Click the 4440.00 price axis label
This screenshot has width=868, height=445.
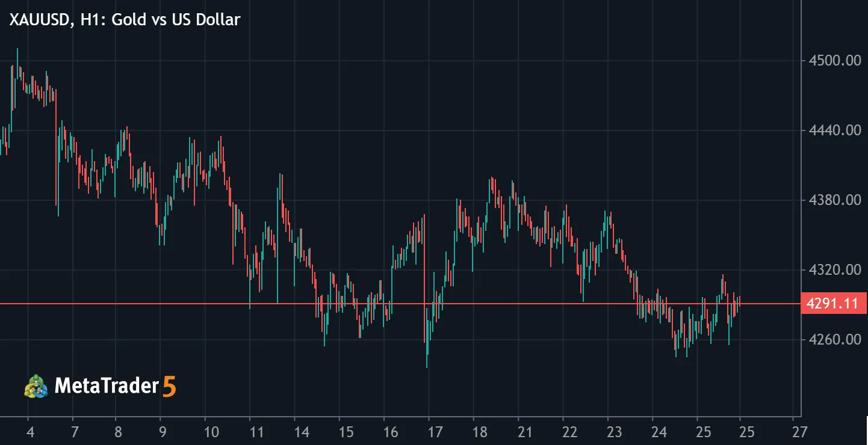(835, 130)
